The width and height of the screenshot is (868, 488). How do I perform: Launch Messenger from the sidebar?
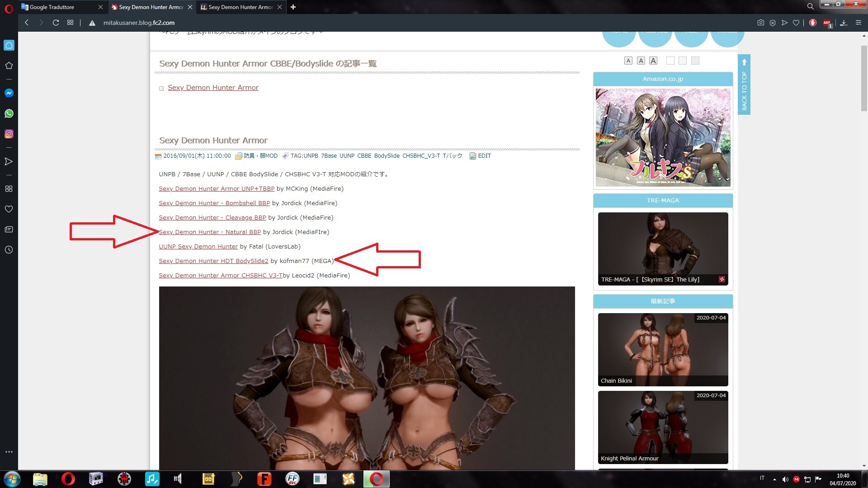[x=9, y=93]
